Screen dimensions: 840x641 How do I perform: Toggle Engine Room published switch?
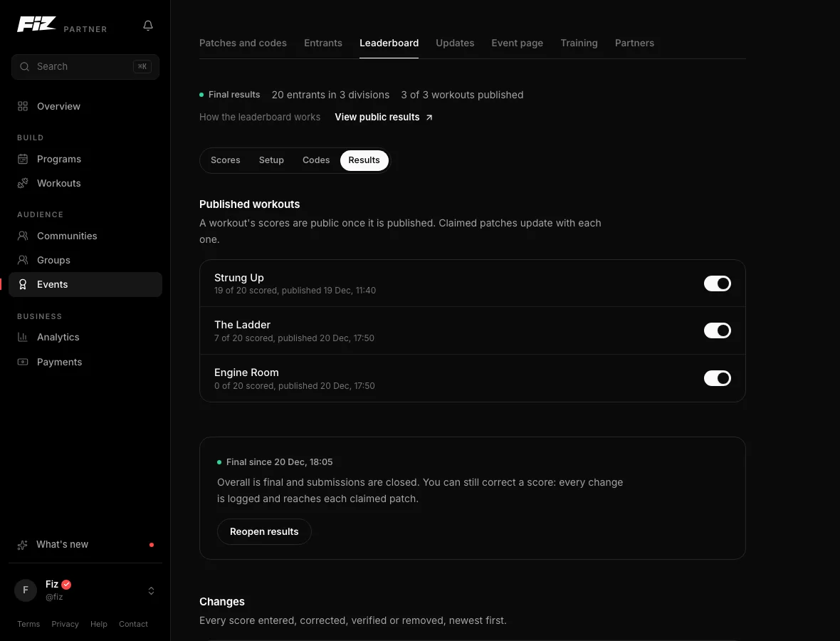(718, 378)
